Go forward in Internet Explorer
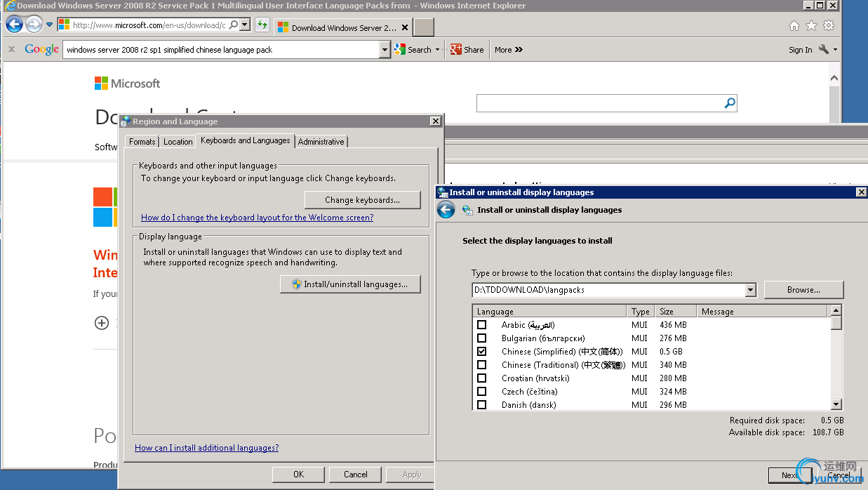 (x=34, y=25)
